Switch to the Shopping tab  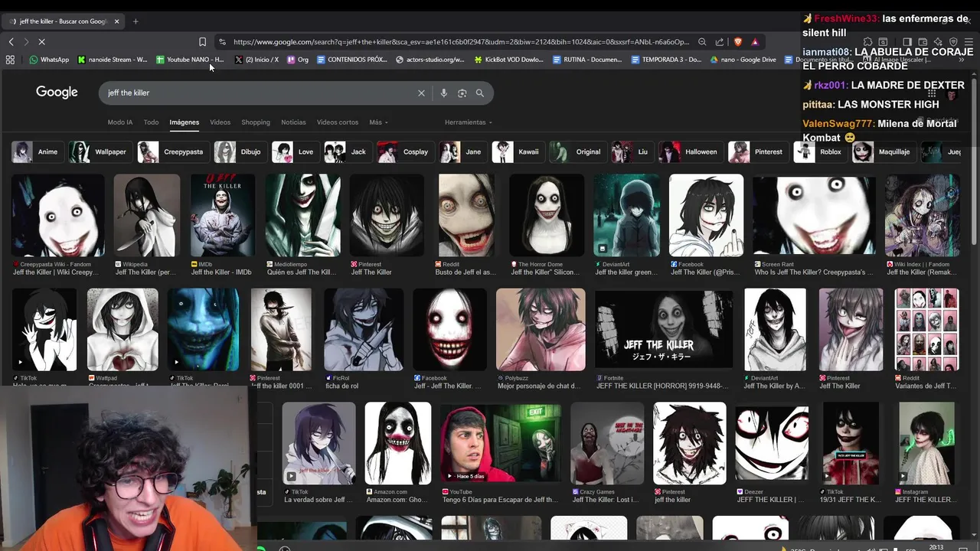[x=256, y=122]
